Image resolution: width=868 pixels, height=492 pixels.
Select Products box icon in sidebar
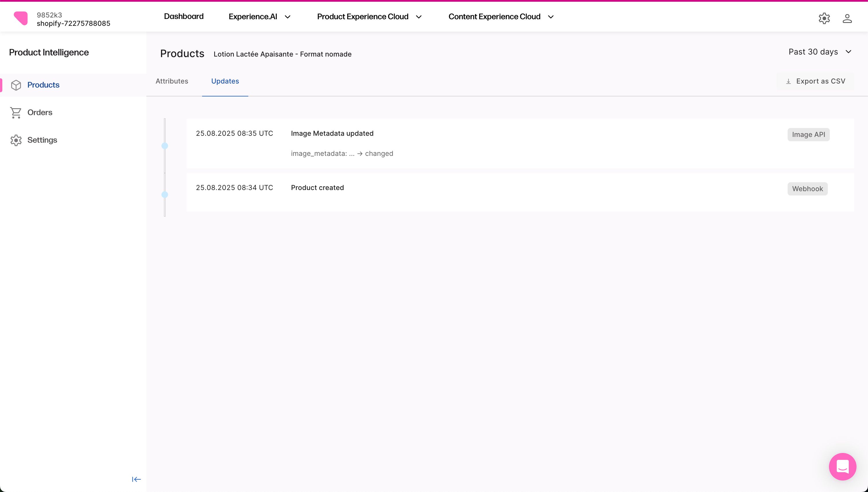coord(16,85)
